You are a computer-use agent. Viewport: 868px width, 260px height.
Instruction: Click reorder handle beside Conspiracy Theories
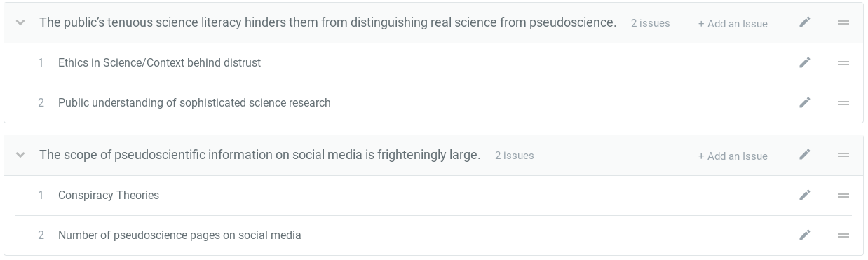click(843, 195)
